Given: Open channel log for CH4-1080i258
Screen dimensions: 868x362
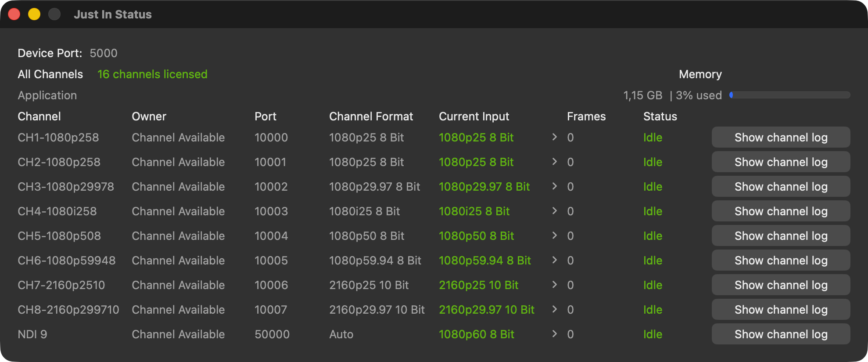Looking at the screenshot, I should pyautogui.click(x=781, y=211).
